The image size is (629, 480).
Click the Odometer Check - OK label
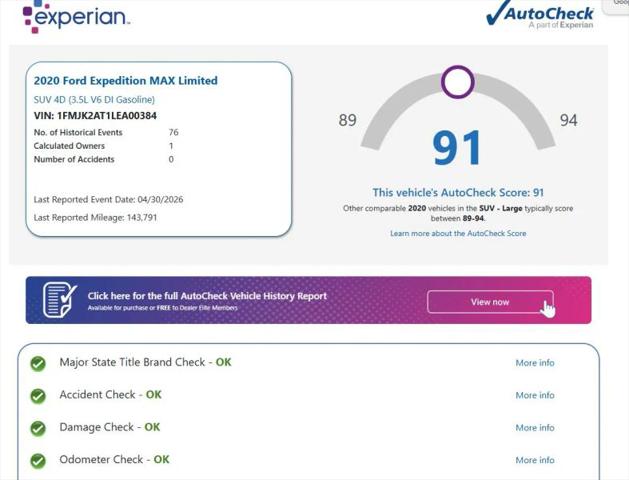click(x=114, y=460)
